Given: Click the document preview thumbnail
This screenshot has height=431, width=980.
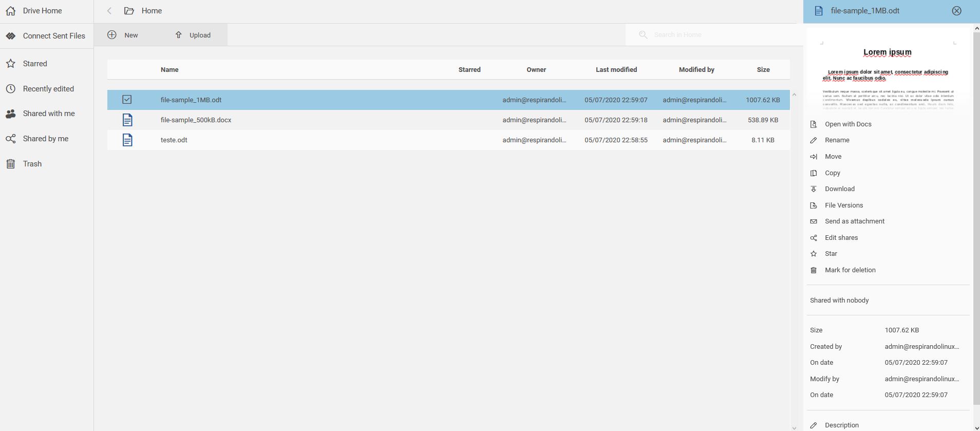Looking at the screenshot, I should [888, 76].
